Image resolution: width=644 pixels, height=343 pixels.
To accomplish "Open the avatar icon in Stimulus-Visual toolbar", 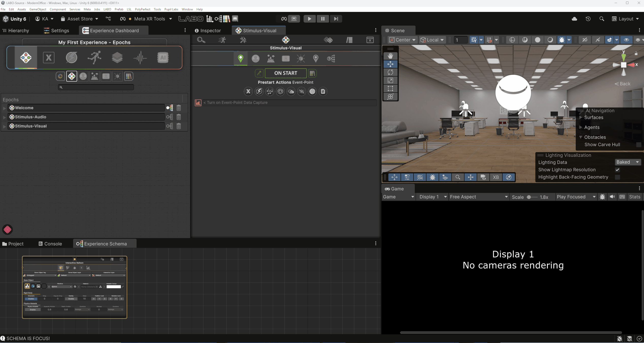I will (x=256, y=59).
